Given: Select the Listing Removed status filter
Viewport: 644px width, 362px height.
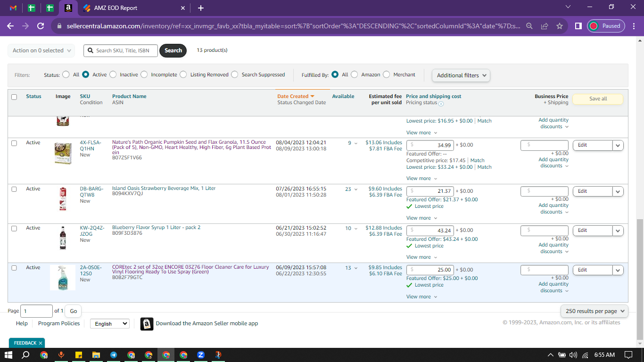Looking at the screenshot, I should [184, 74].
